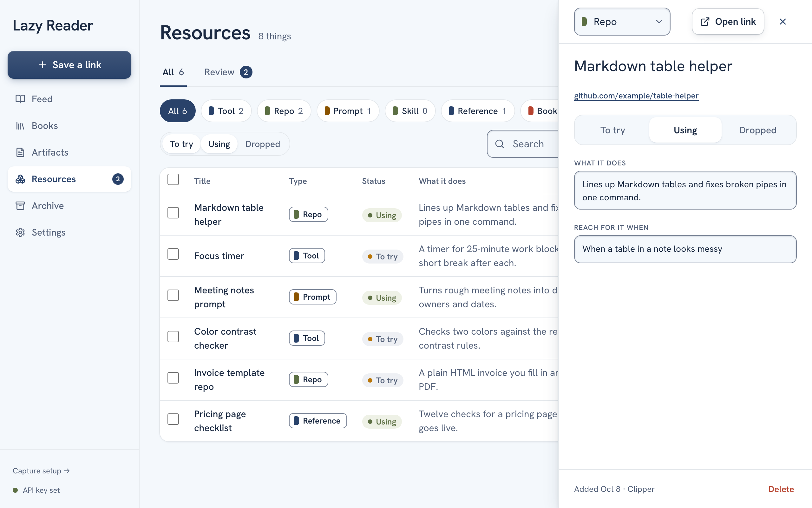Check the Invoice template repo row checkbox

tap(173, 378)
